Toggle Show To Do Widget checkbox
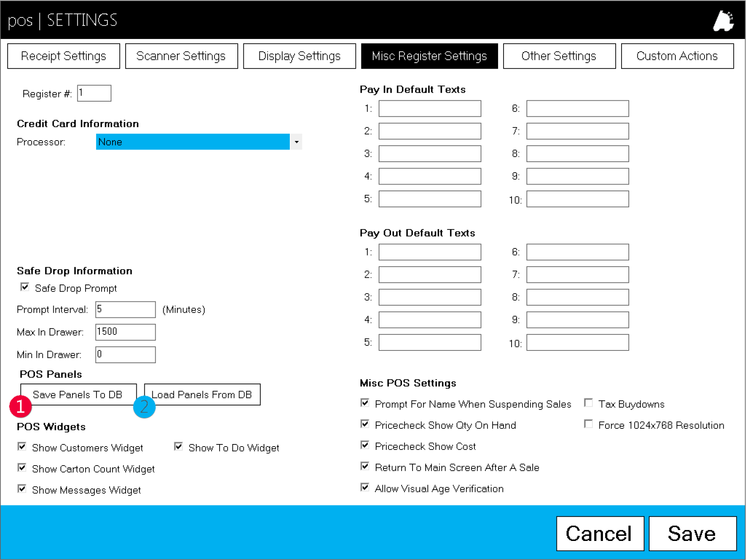The image size is (746, 560). (x=179, y=447)
